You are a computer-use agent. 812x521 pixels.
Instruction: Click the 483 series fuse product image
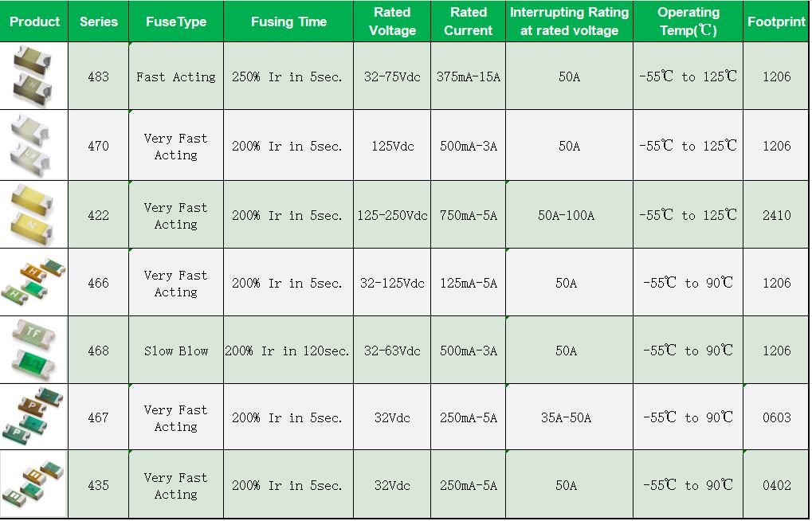(33, 76)
